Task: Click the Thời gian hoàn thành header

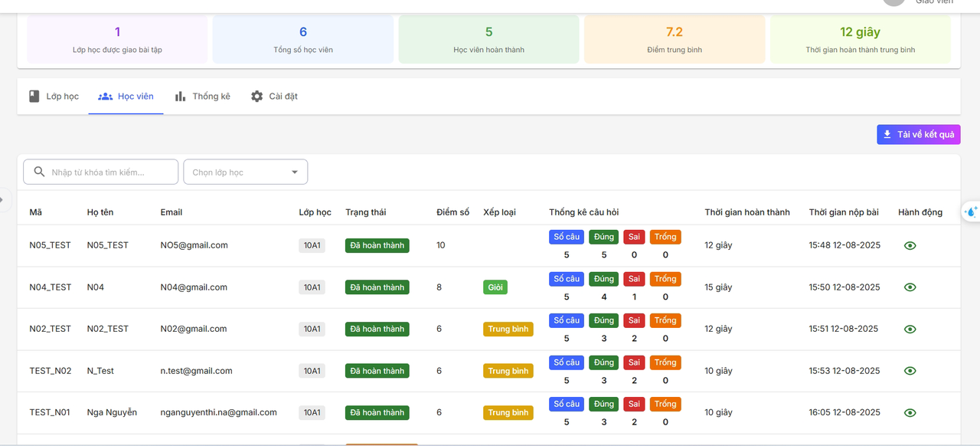Action: (747, 212)
